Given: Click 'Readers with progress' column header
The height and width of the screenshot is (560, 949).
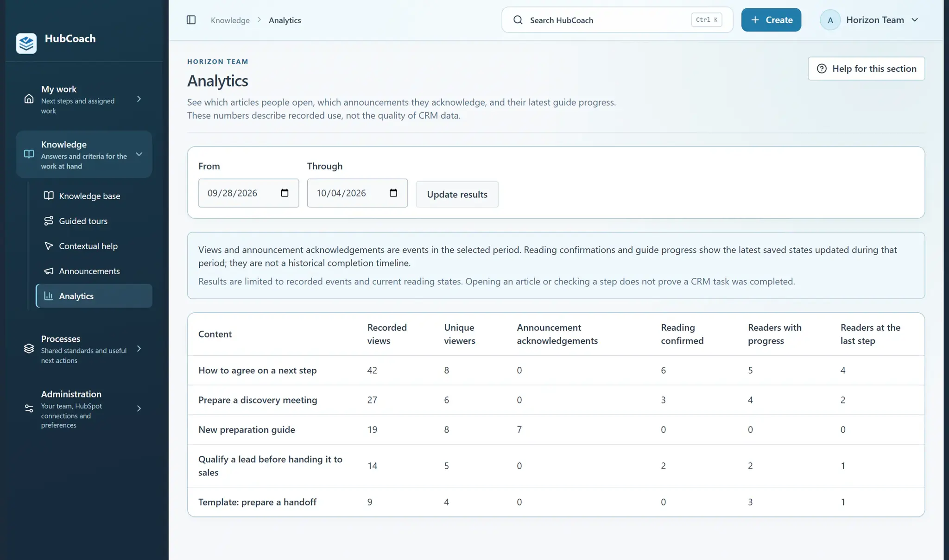Looking at the screenshot, I should (774, 334).
